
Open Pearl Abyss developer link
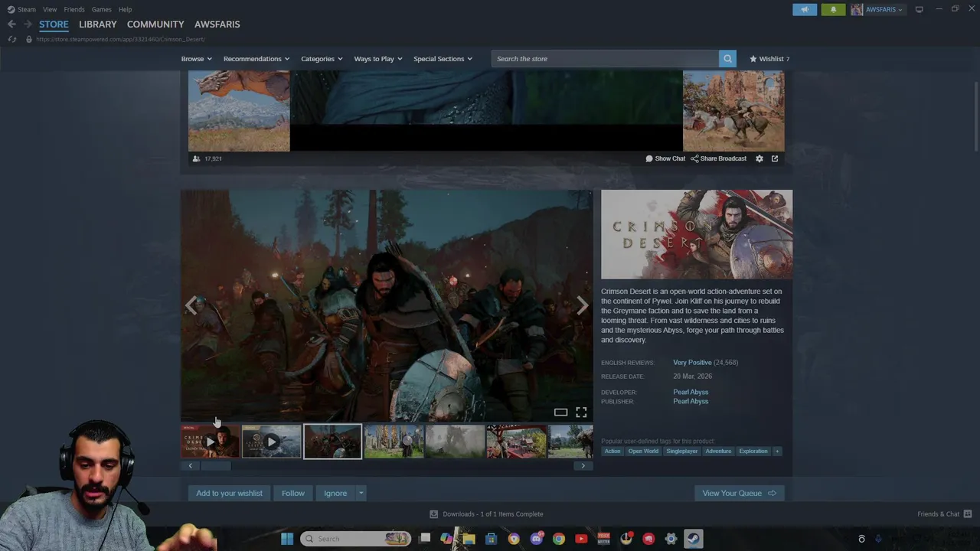691,392
